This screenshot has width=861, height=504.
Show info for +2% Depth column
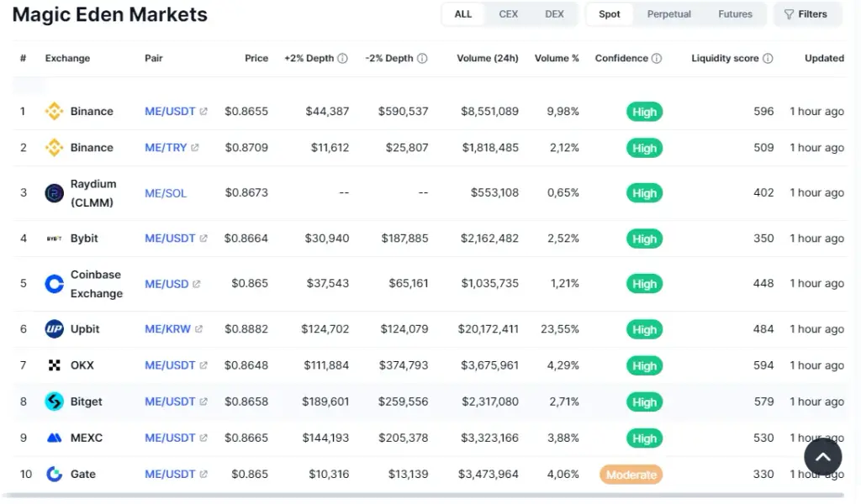tap(343, 58)
